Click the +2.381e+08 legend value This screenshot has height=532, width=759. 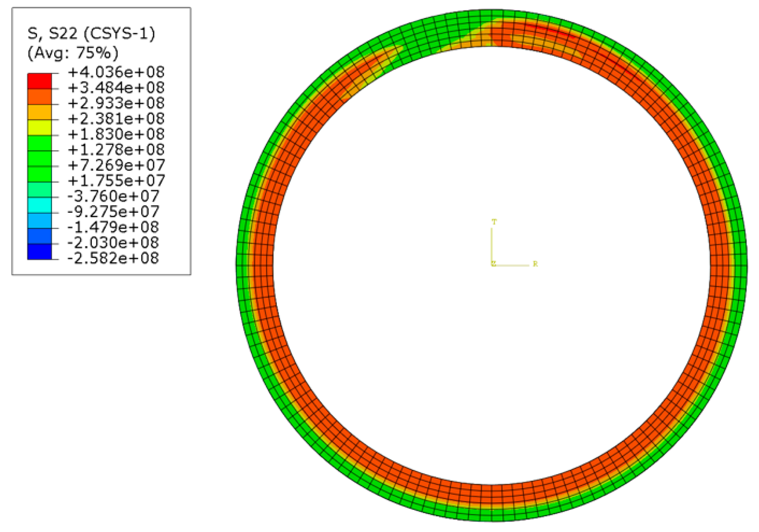coord(116,118)
